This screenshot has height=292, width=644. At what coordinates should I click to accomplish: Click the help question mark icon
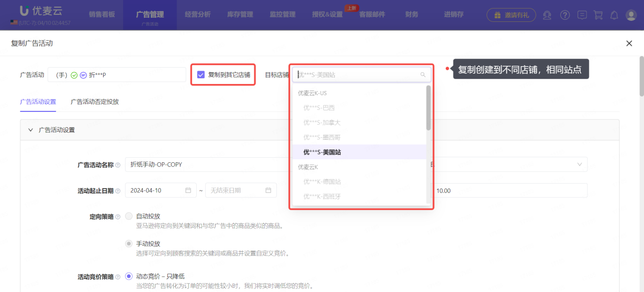565,15
